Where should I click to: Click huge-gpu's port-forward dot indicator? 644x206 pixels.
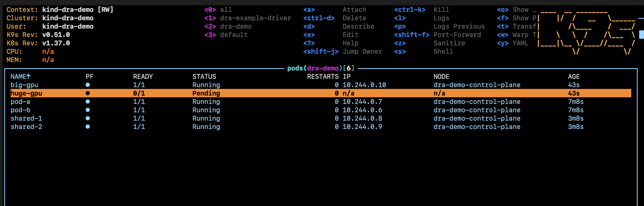pos(87,93)
